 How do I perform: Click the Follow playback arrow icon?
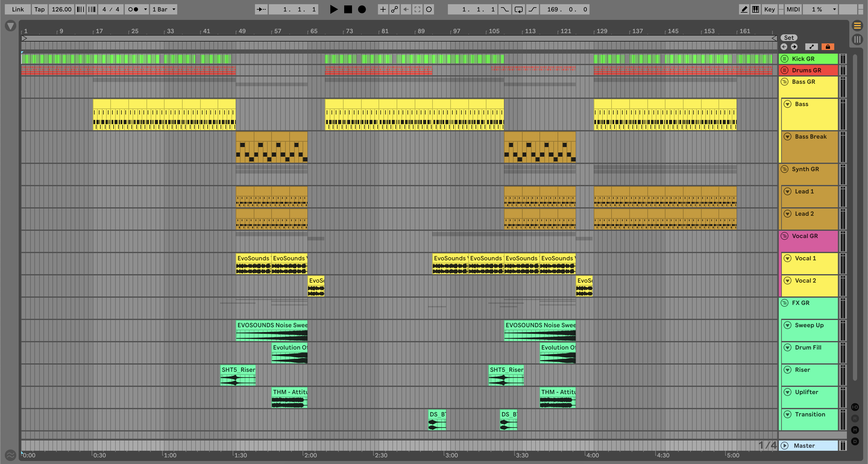261,9
